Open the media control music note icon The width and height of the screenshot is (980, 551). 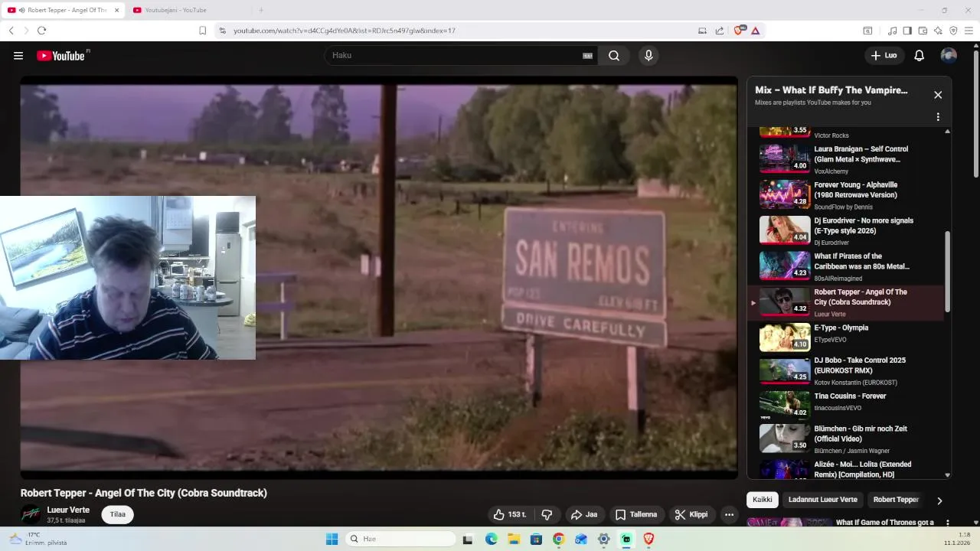[x=892, y=31]
